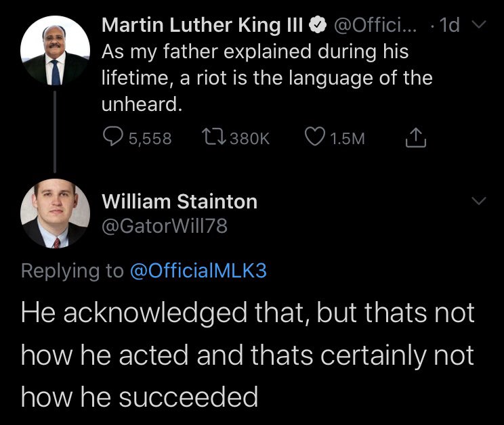Viewport: 504px width, 425px height.
Task: Click the blue verified badge
Action: tap(318, 25)
